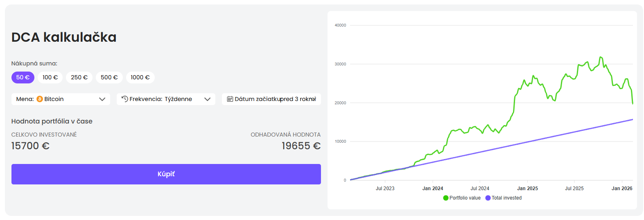Click the history clock icon beside Frekvencia
This screenshot has height=220, width=644.
pos(125,99)
